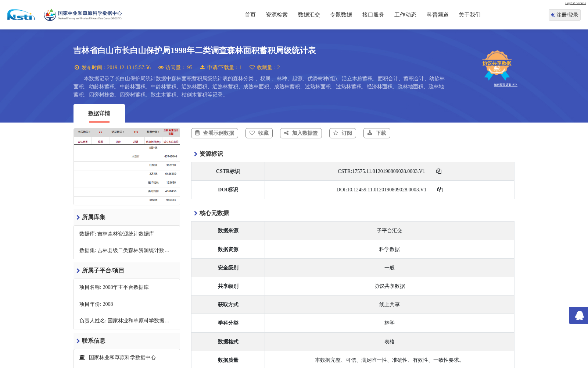588x368 pixels.
Task: Click the clock icon beside 发布时间
Action: pos(77,67)
